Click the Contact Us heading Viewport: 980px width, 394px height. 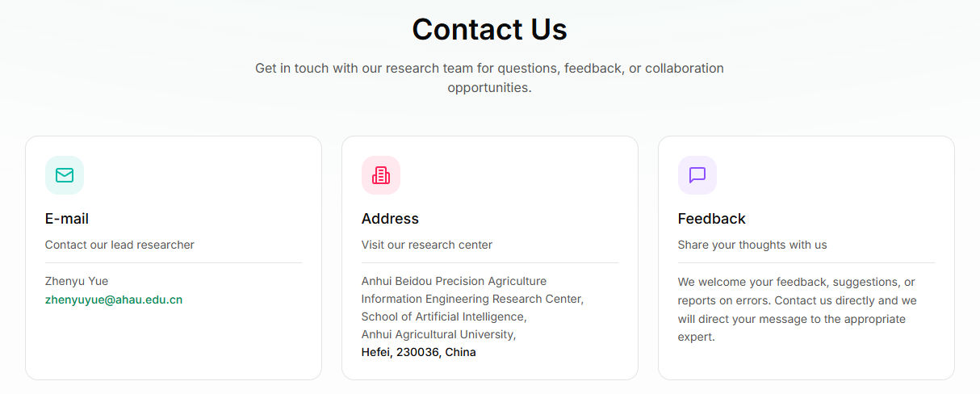point(489,30)
